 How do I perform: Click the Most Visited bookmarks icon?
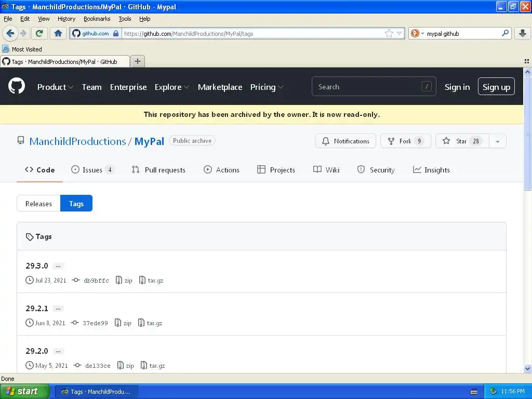tap(5, 49)
